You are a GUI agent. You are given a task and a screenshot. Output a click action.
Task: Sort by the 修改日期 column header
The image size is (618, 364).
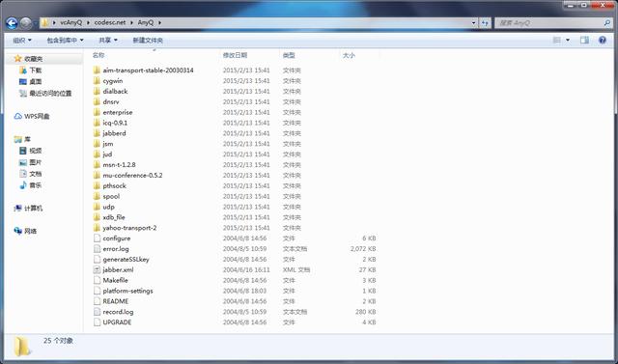[235, 56]
